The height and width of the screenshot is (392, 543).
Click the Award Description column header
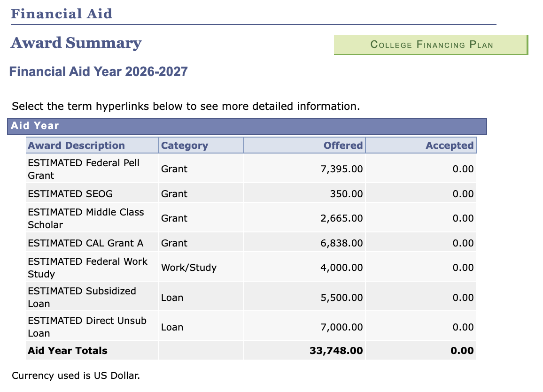pos(76,146)
